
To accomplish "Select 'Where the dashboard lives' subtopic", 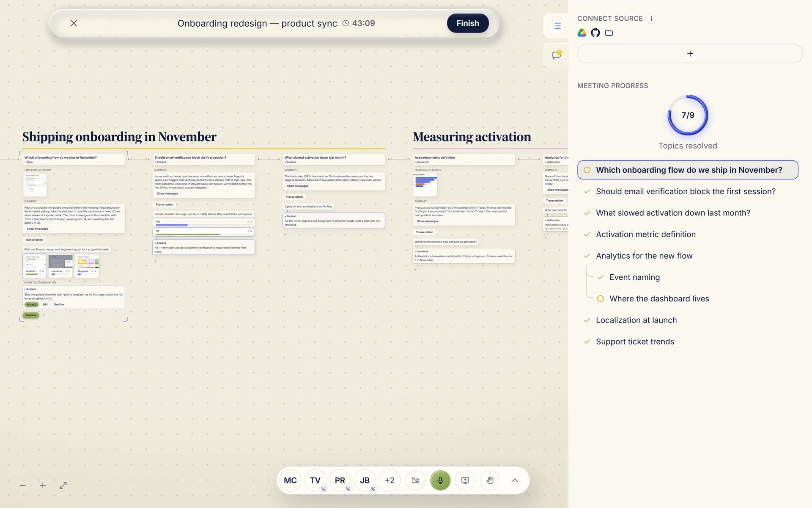I will click(x=659, y=299).
